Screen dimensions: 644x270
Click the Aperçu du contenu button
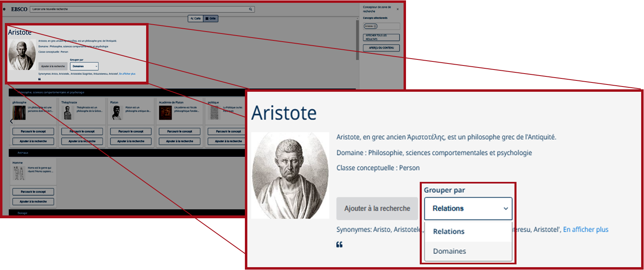click(x=381, y=48)
